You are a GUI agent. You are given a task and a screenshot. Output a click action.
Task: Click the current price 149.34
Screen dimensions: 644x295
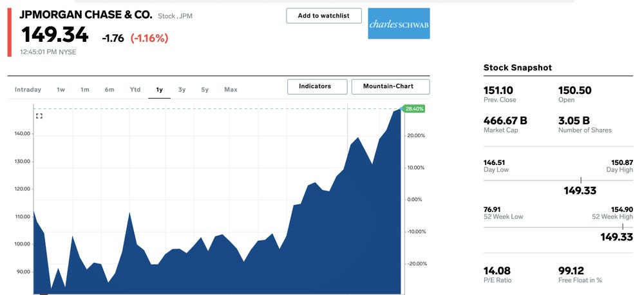pos(55,35)
